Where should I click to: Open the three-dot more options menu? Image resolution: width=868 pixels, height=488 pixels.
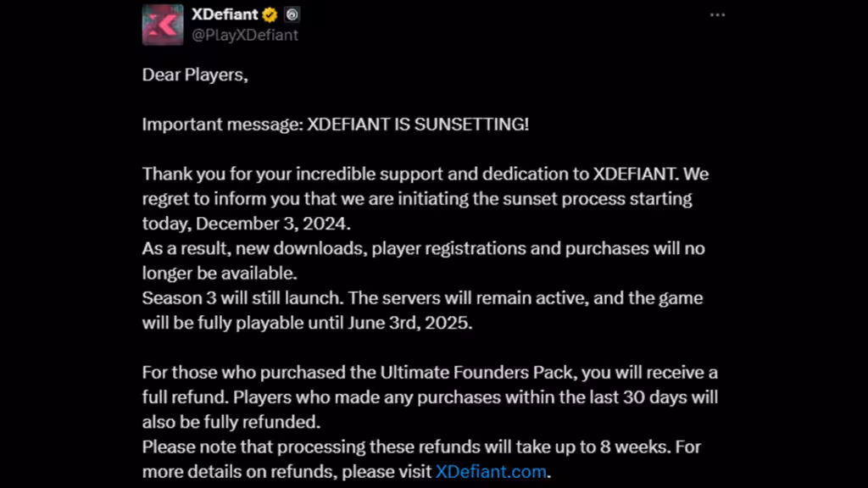[x=717, y=15]
